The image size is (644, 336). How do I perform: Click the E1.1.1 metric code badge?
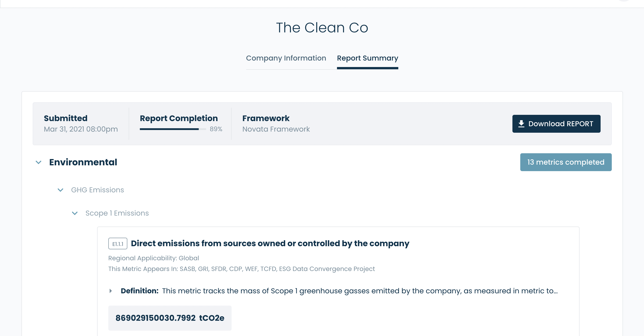point(118,244)
